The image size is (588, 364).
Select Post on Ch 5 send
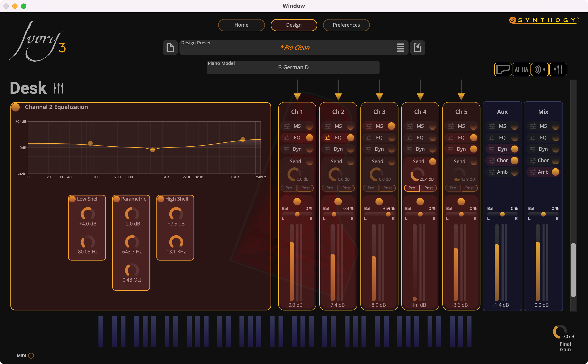[x=470, y=188]
